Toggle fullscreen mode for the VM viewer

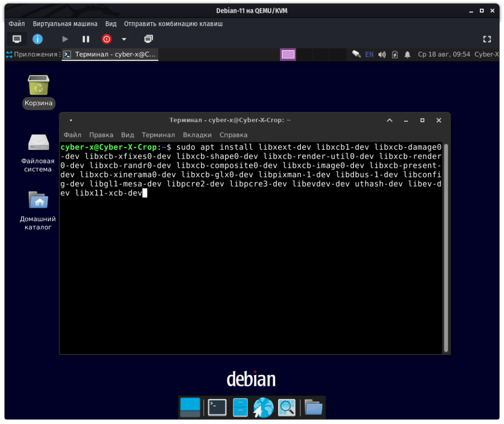coord(487,39)
